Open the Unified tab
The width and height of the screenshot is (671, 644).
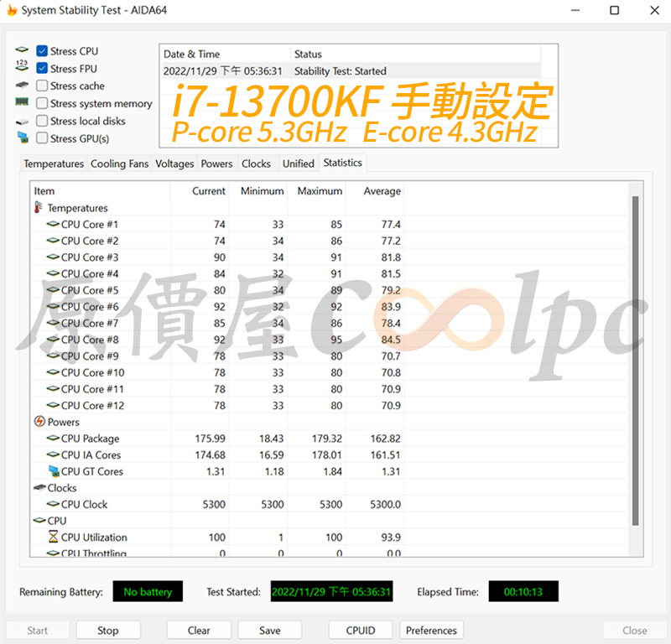point(299,164)
